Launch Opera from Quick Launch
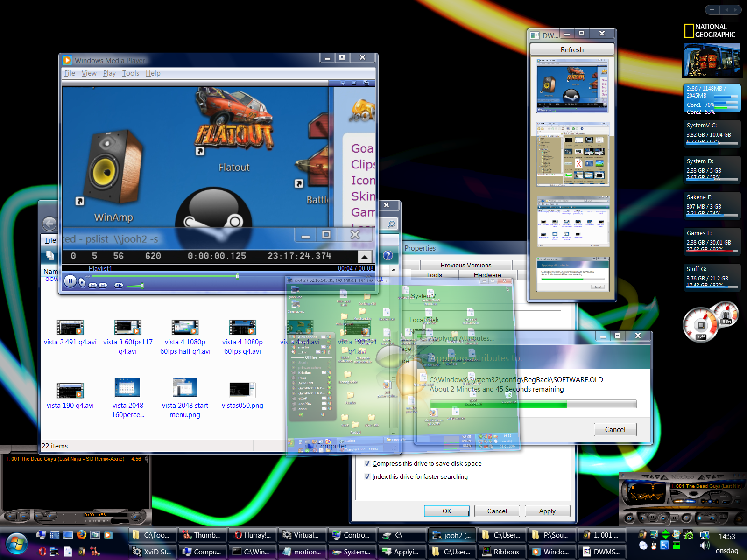 [42, 552]
